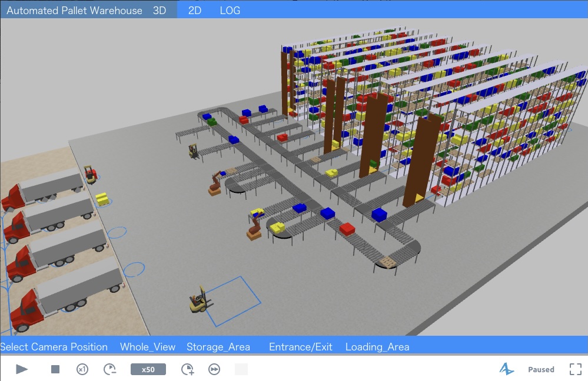Click the stop simulation square button
The width and height of the screenshot is (588, 381).
click(x=55, y=369)
